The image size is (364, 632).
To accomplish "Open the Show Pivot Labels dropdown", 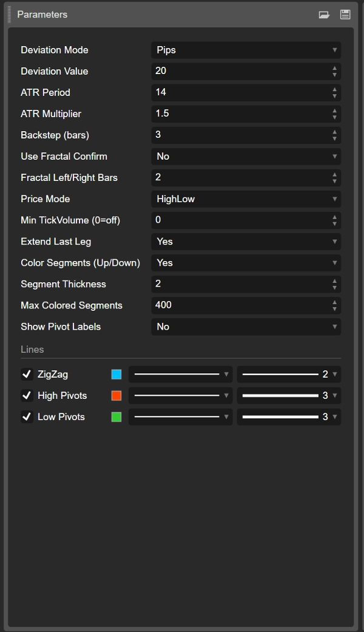I will (x=246, y=327).
